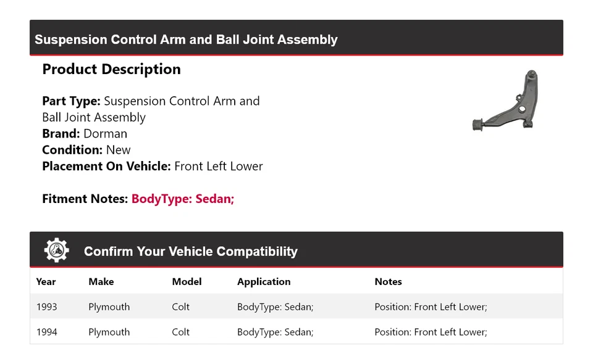The height and width of the screenshot is (364, 593).
Task: Click the Make column header
Action: 101,281
